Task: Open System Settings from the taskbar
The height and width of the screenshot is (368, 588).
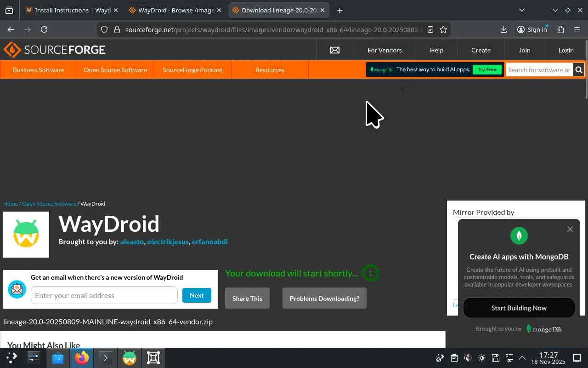Action: (34, 357)
